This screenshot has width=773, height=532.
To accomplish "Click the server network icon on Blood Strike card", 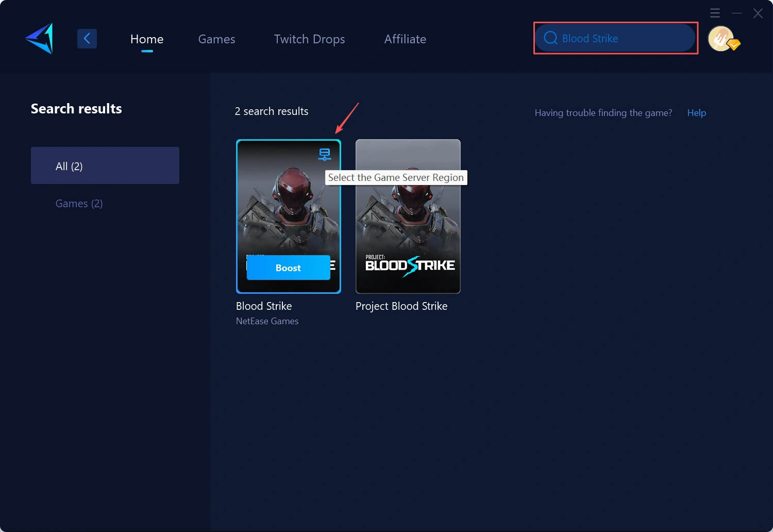I will point(324,154).
